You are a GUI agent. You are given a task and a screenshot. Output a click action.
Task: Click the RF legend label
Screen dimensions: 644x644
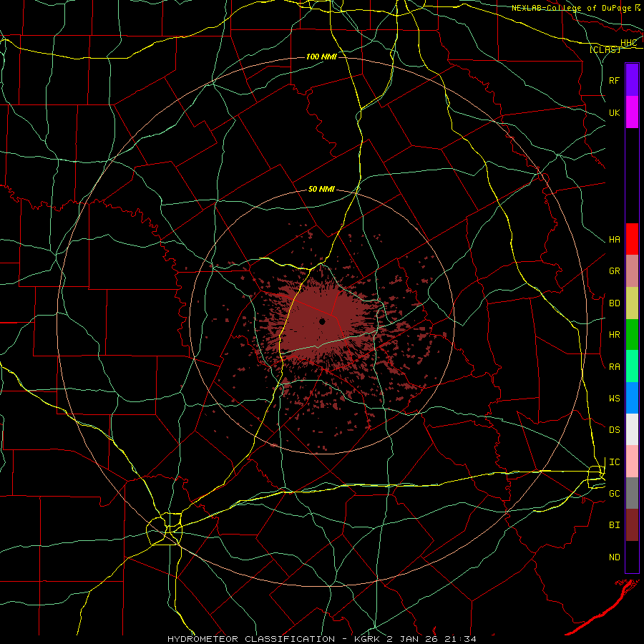click(x=614, y=80)
